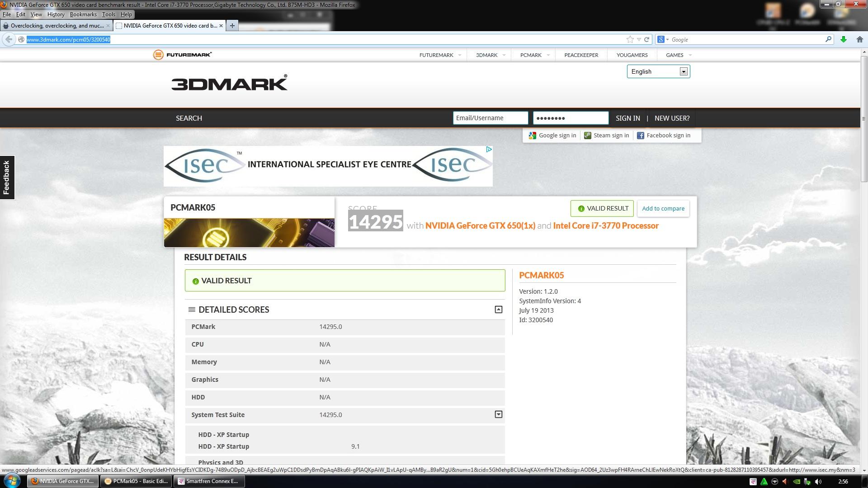Image resolution: width=868 pixels, height=488 pixels.
Task: Click the Feedback side tab
Action: click(7, 178)
